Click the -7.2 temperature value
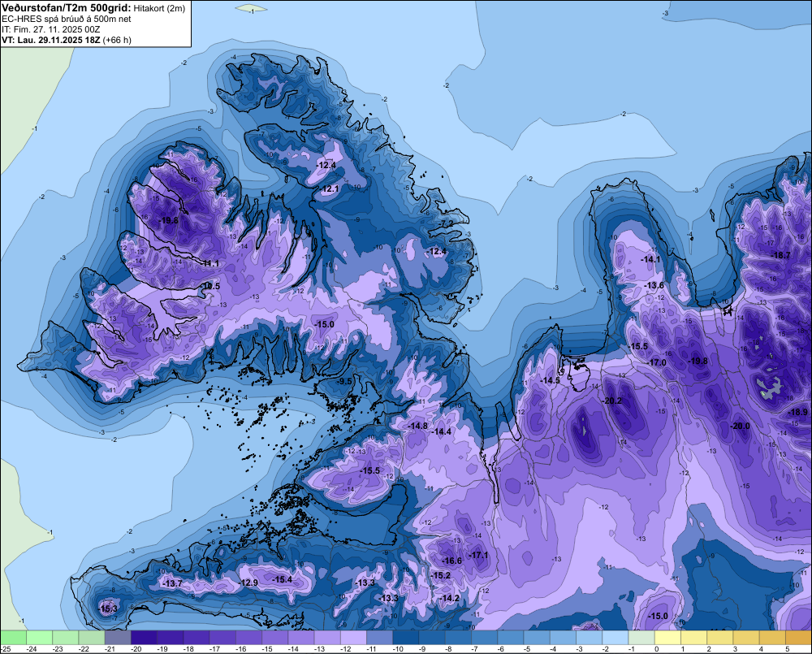812x654 pixels. [x=447, y=223]
